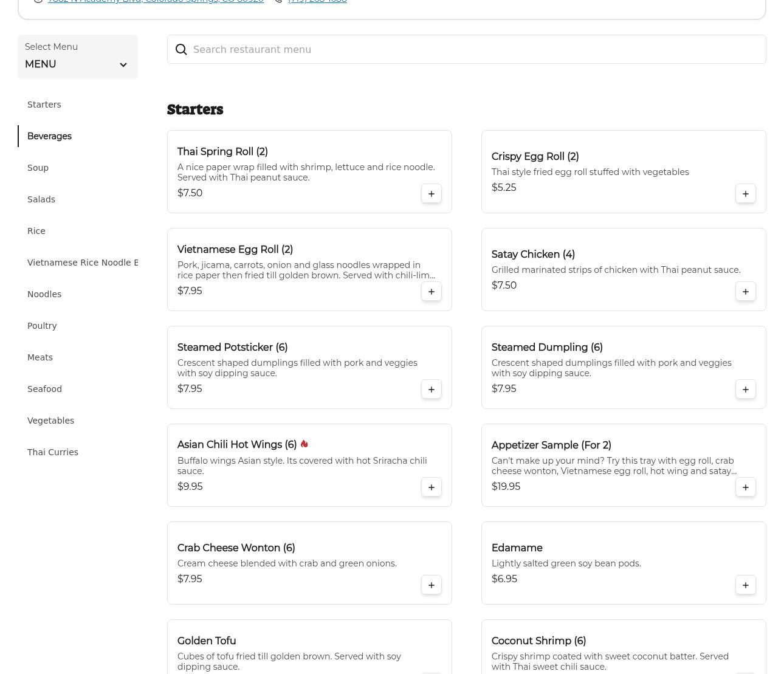The width and height of the screenshot is (784, 674).
Task: Add Vietnamese Egg Roll with plus icon
Action: [x=431, y=292]
